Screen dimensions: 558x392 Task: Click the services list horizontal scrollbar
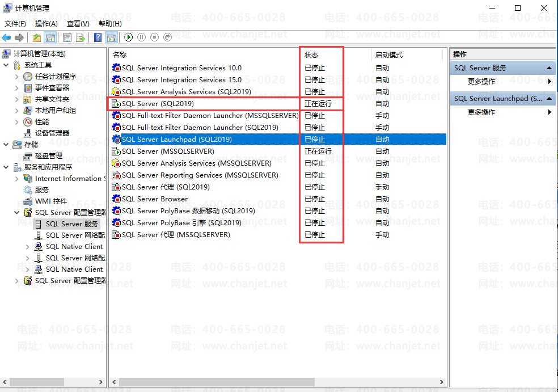(217, 382)
